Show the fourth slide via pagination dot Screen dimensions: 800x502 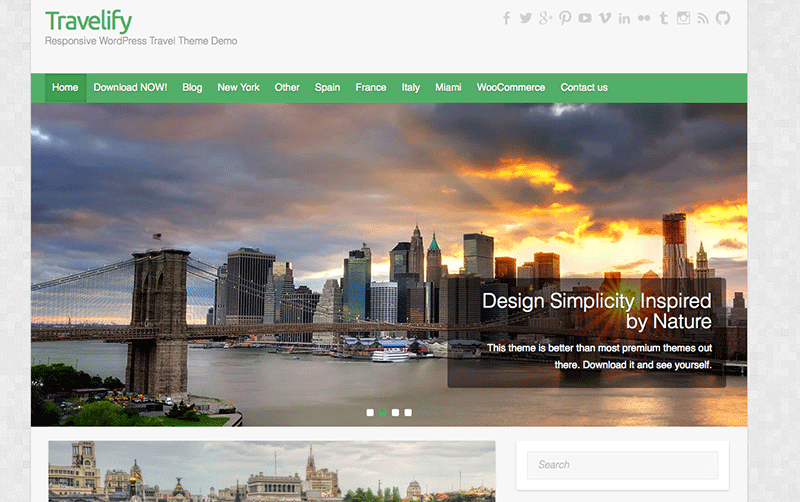[408, 413]
